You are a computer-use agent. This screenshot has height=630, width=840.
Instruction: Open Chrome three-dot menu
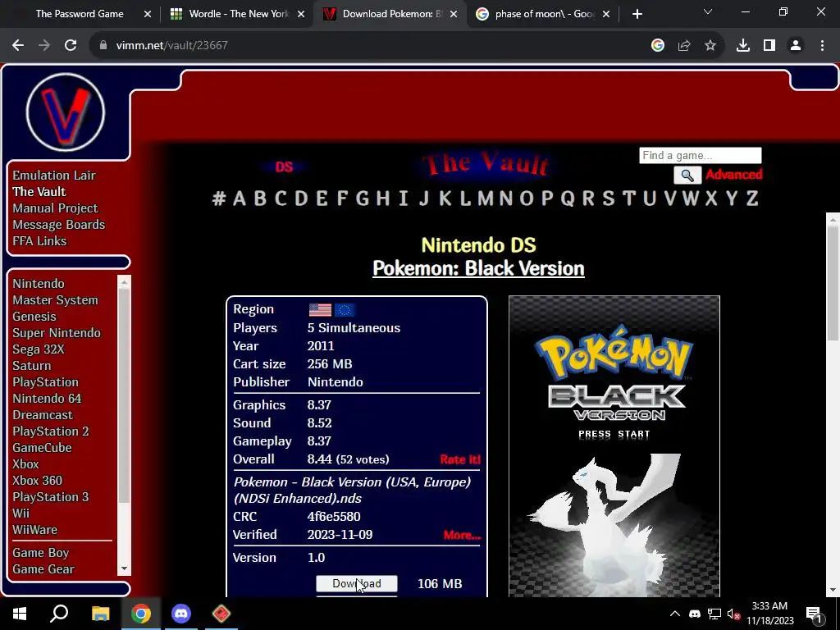[x=822, y=46]
